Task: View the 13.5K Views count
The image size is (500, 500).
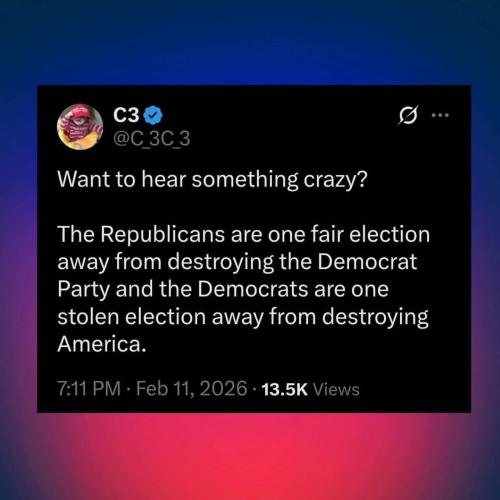Action: [311, 389]
